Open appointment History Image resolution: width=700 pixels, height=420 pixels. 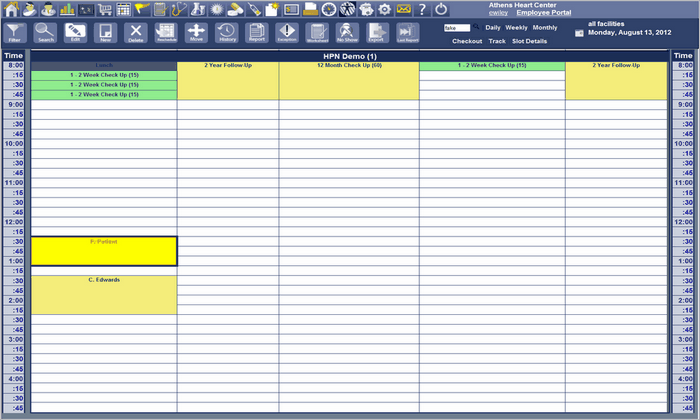tap(227, 32)
